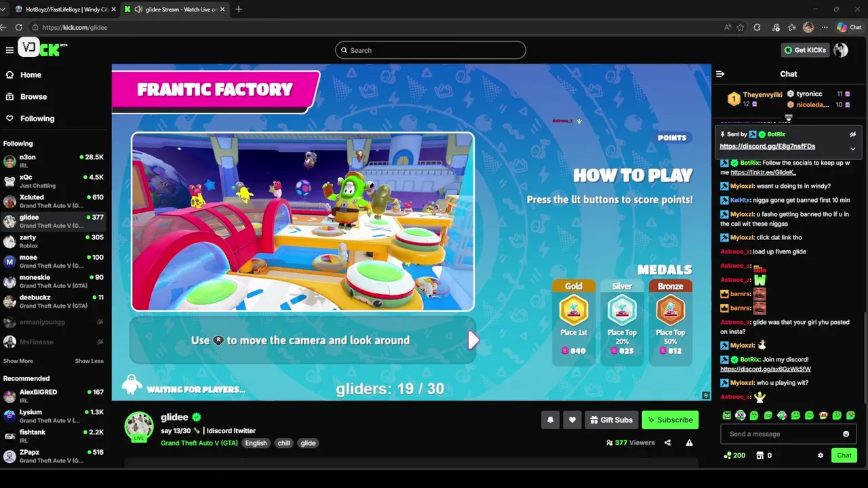Open a new browser tab
This screenshot has height=488, width=868.
pos(239,9)
